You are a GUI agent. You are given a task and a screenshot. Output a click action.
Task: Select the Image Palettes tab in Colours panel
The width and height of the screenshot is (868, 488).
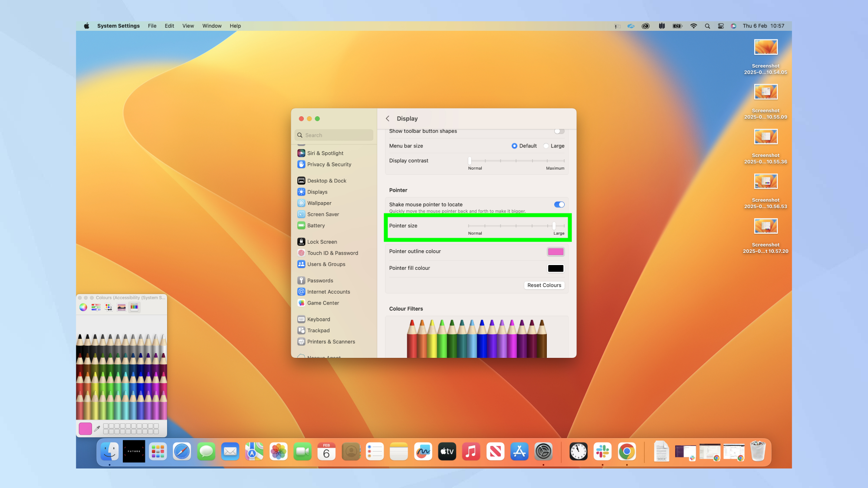(122, 307)
